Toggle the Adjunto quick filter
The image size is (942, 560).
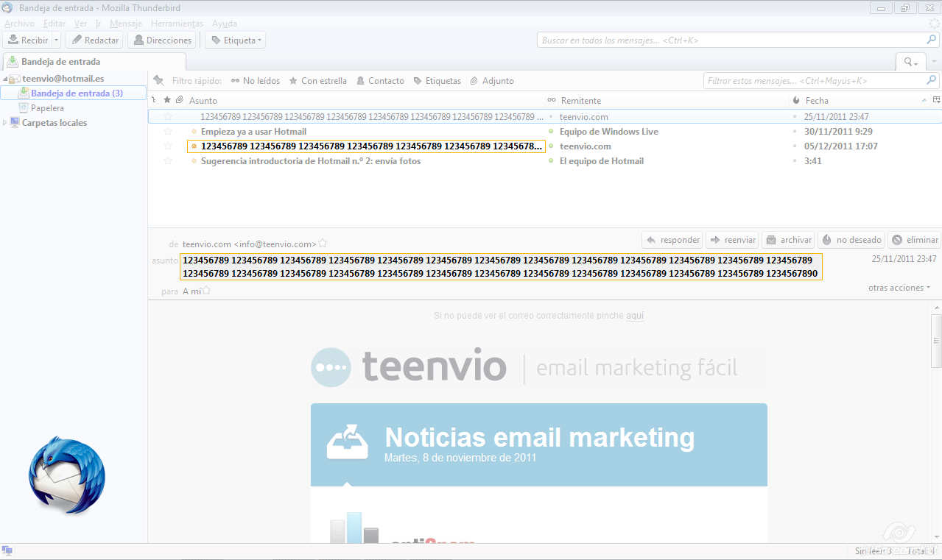[x=492, y=81]
